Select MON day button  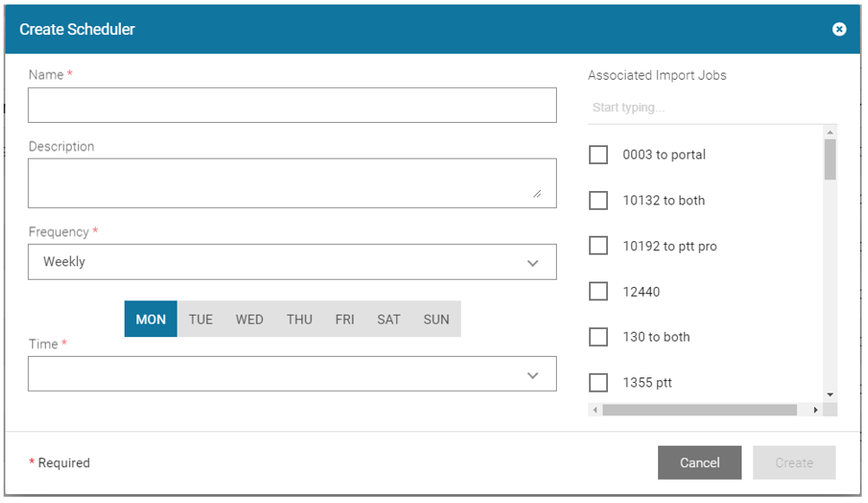point(151,319)
